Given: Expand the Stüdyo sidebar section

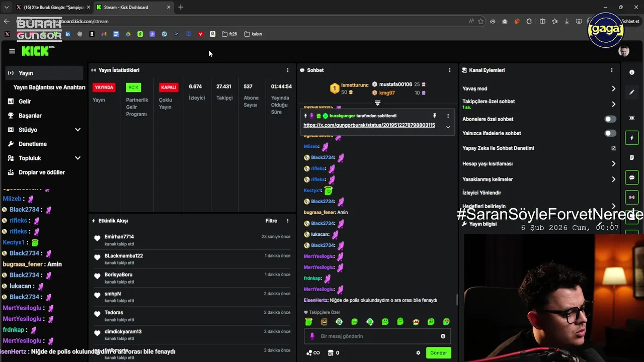Looking at the screenshot, I should 77,130.
